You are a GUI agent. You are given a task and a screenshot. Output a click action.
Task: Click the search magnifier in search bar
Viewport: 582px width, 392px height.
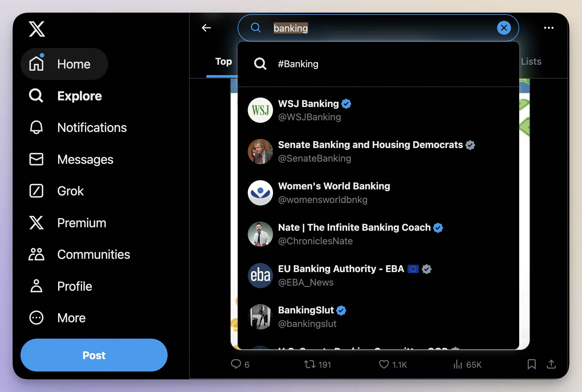tap(256, 28)
